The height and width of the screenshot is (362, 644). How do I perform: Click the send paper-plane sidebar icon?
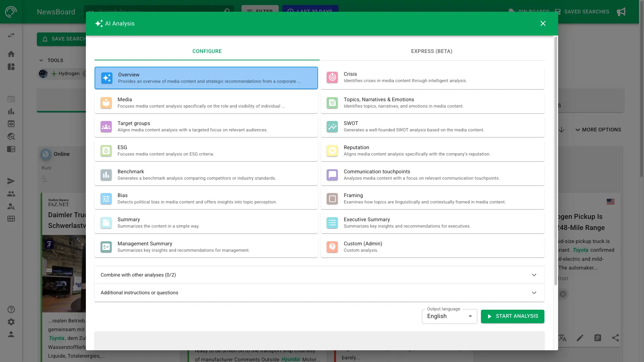[x=11, y=181]
